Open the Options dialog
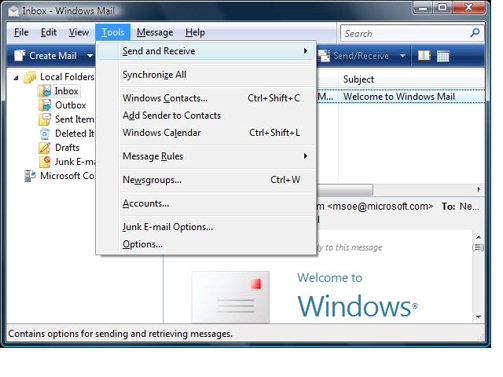503x377 pixels. click(206, 244)
